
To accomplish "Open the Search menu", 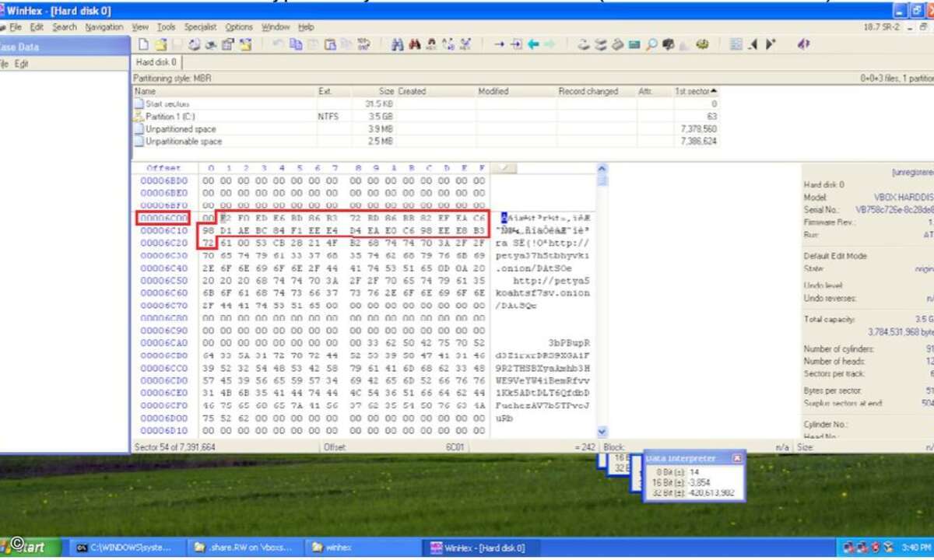I will 65,26.
